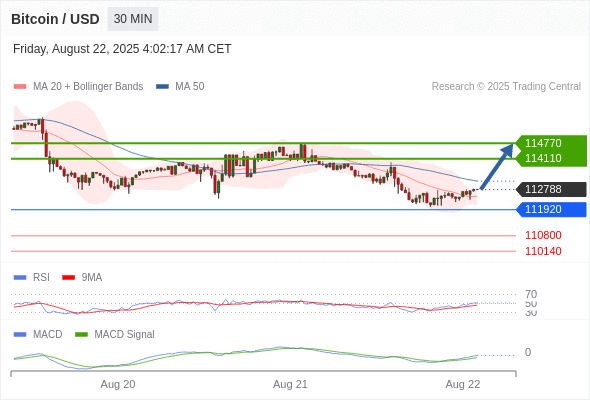The image size is (590, 400).
Task: Click the Aug 20 date axis label
Action: [x=118, y=385]
